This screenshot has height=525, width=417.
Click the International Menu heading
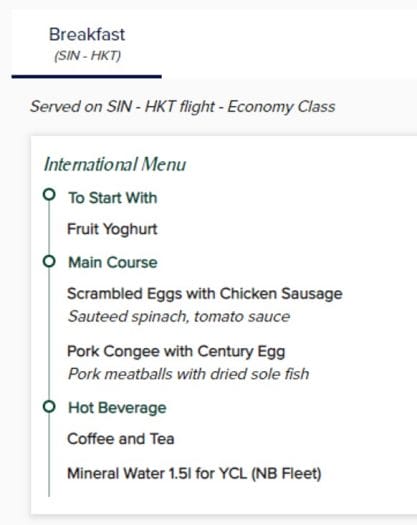(x=115, y=164)
